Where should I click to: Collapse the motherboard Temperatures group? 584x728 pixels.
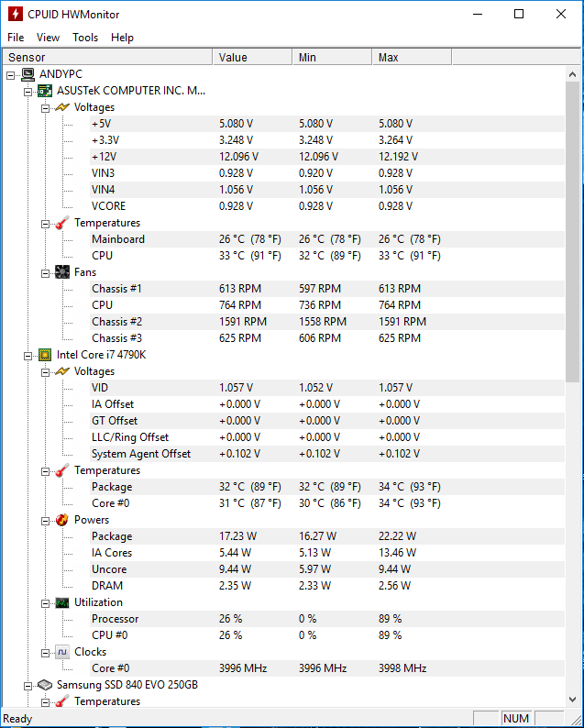45,224
